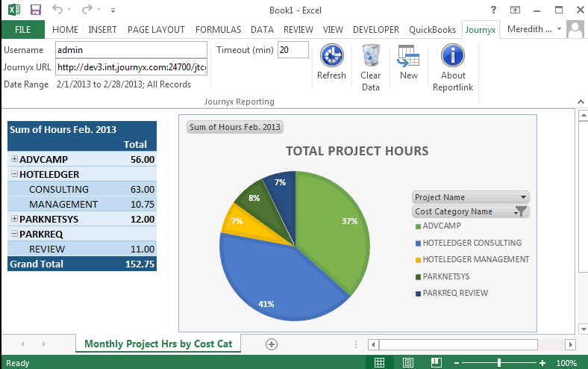Click the Clear Data trash icon
The image size is (588, 369).
coord(371,55)
